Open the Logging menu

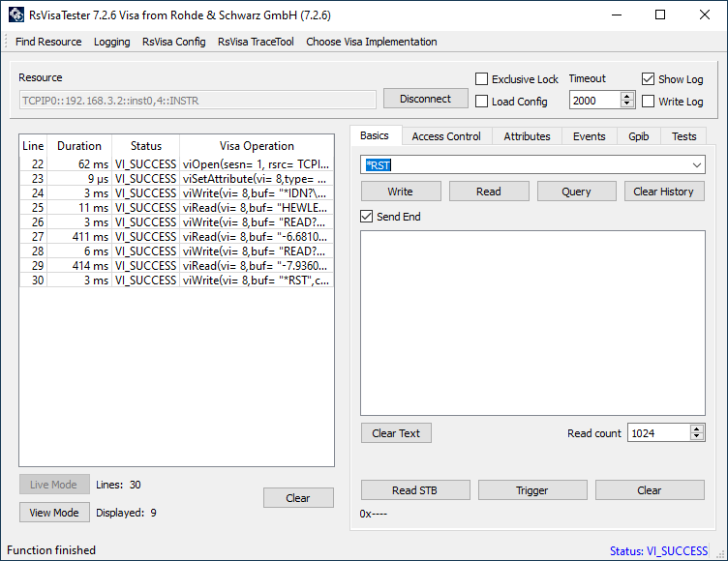[x=112, y=42]
